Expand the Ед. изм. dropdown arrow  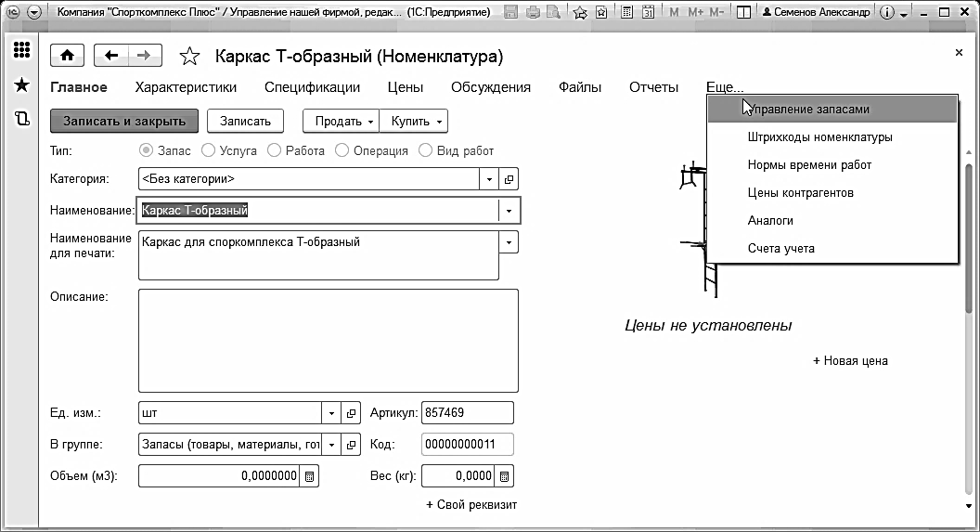coord(331,412)
